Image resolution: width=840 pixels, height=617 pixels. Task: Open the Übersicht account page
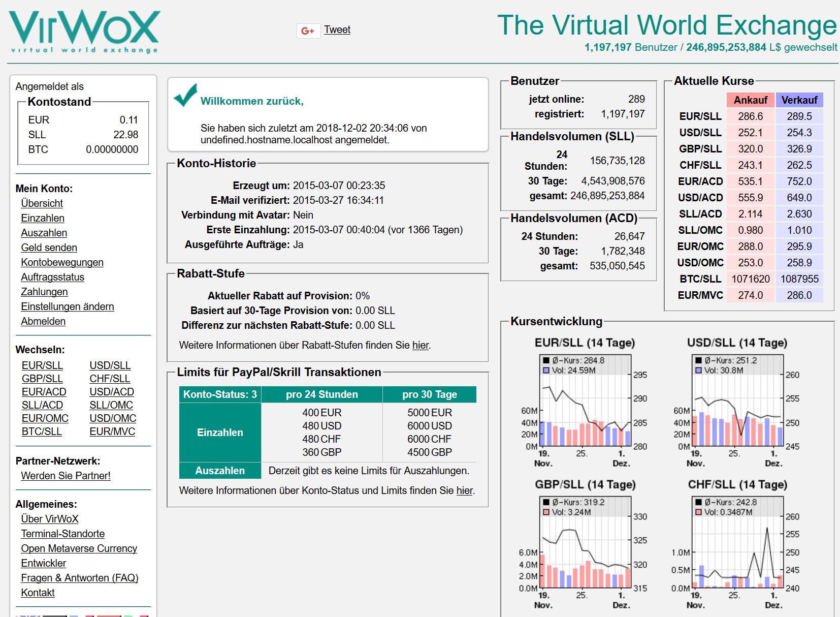pos(42,203)
